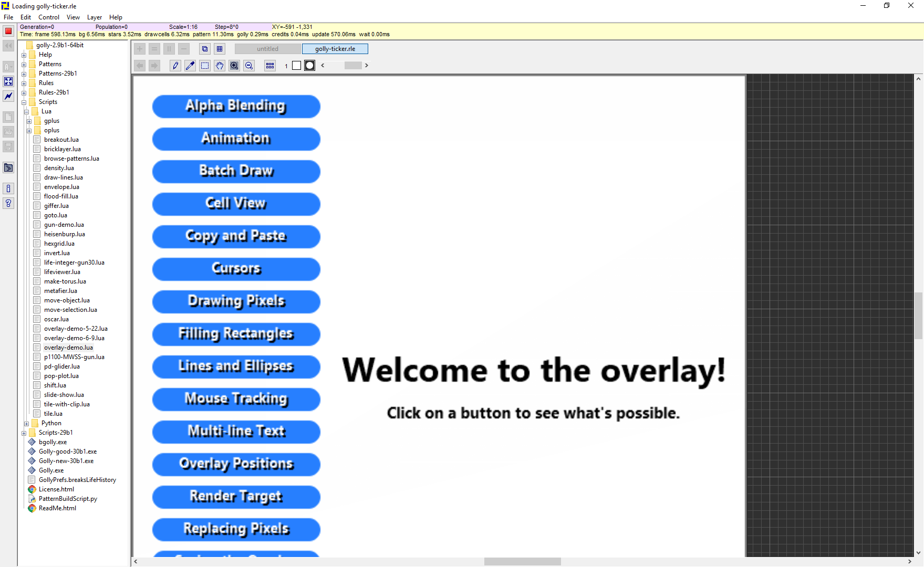Switch to the untitled layer
This screenshot has height=567, width=924.
(x=268, y=49)
